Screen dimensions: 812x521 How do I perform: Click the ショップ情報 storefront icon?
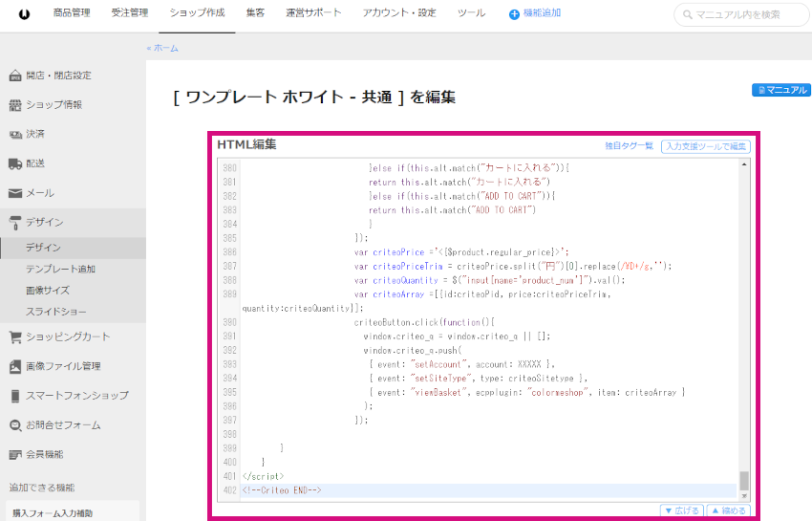(15, 105)
